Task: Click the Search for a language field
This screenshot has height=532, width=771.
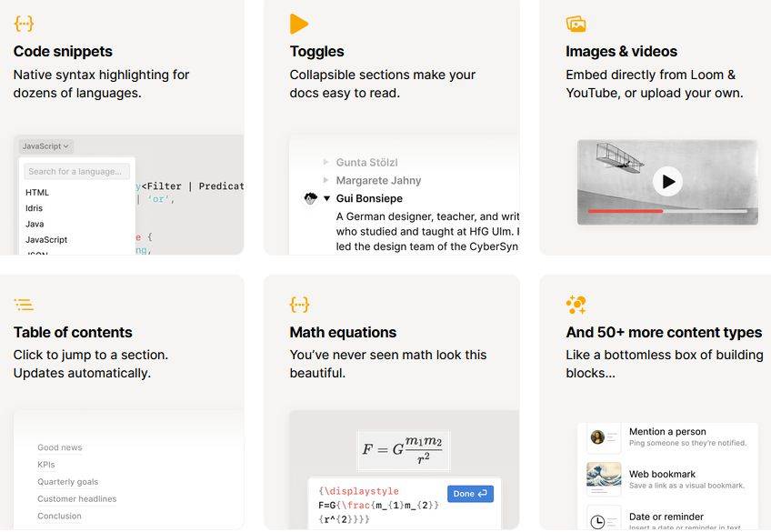Action: (76, 171)
